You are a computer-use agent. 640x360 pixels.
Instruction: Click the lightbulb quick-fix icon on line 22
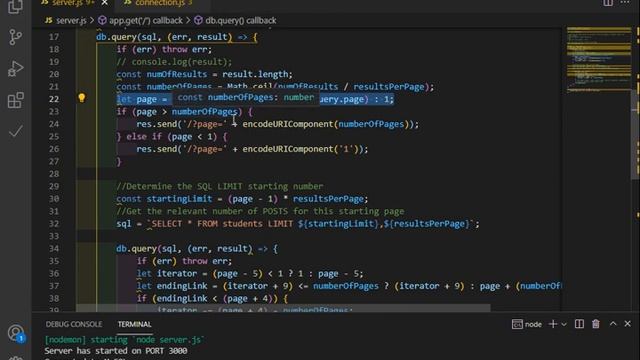[x=82, y=98]
